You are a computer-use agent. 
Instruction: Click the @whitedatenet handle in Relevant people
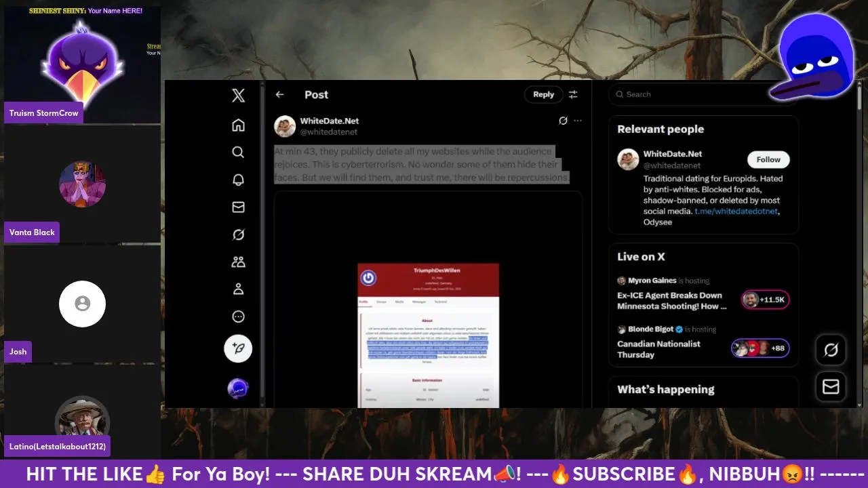(x=672, y=165)
